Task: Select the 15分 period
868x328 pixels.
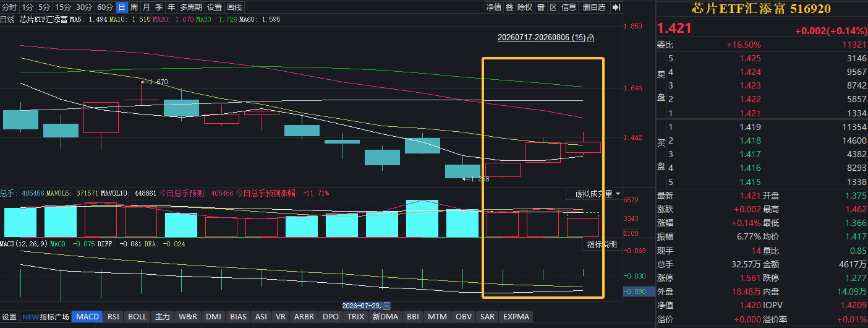Action: (x=62, y=7)
